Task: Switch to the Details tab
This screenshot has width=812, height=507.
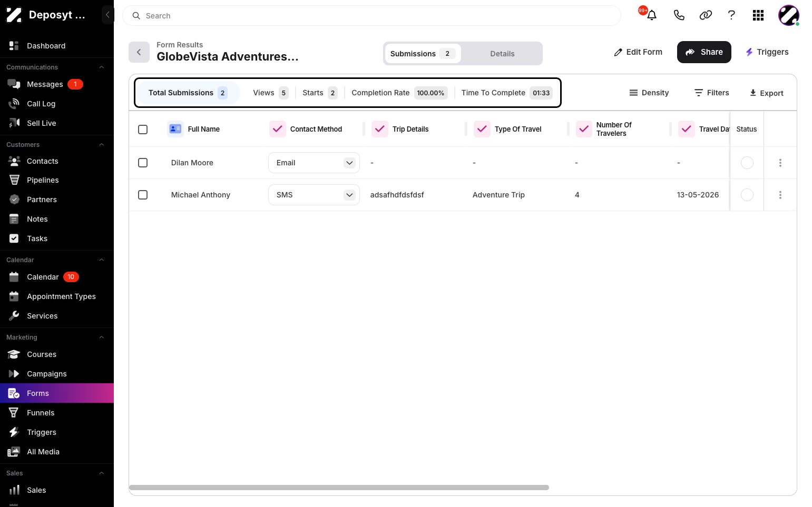Action: [502, 54]
